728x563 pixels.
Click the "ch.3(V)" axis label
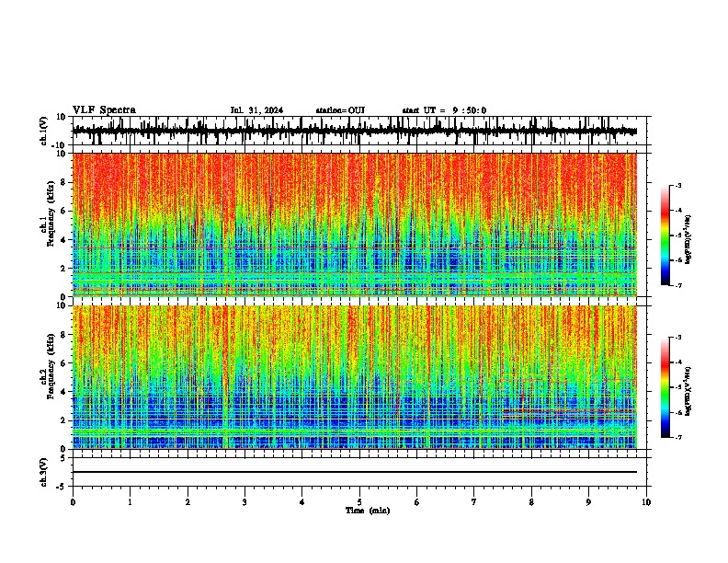tap(44, 473)
